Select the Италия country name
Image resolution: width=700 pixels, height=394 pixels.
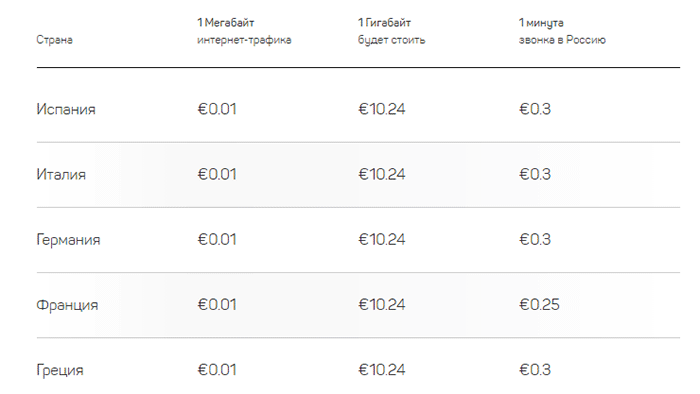click(61, 174)
